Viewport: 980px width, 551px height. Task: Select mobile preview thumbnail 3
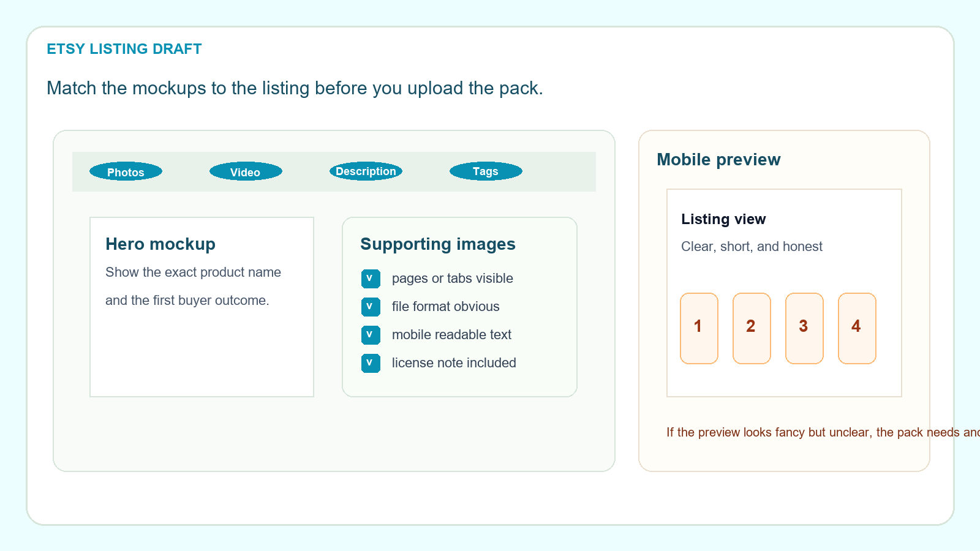pyautogui.click(x=804, y=328)
